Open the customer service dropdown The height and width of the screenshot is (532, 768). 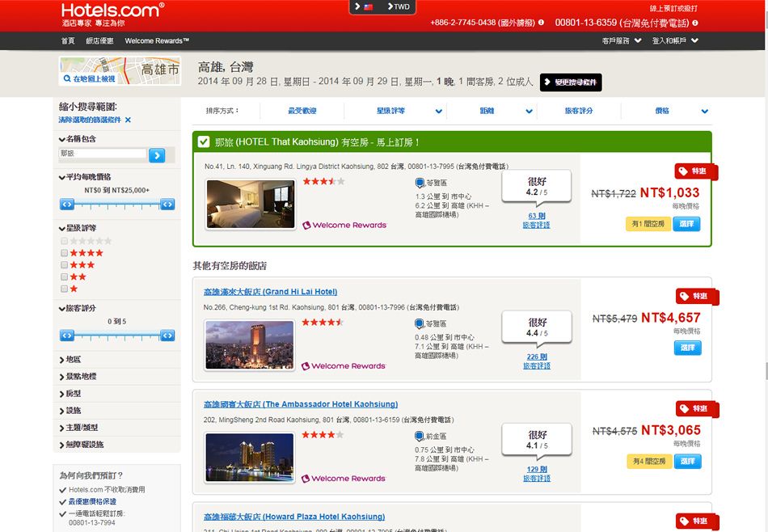(x=622, y=40)
